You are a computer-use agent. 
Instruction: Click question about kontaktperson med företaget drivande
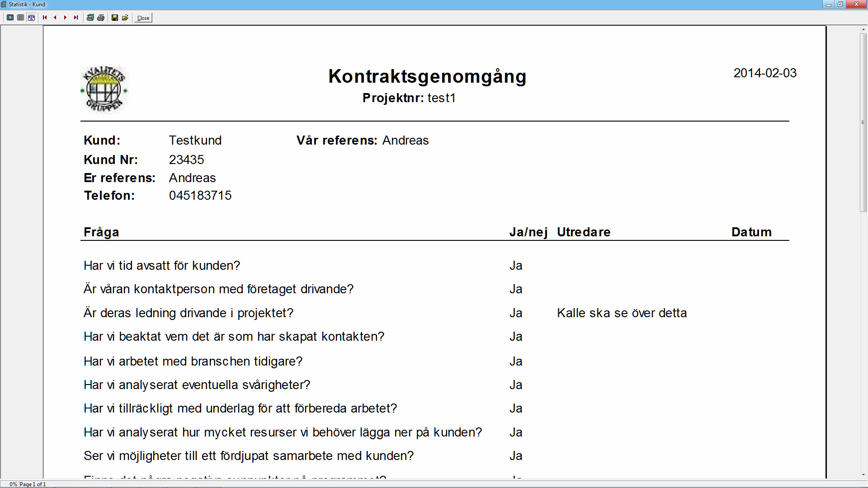(x=219, y=289)
